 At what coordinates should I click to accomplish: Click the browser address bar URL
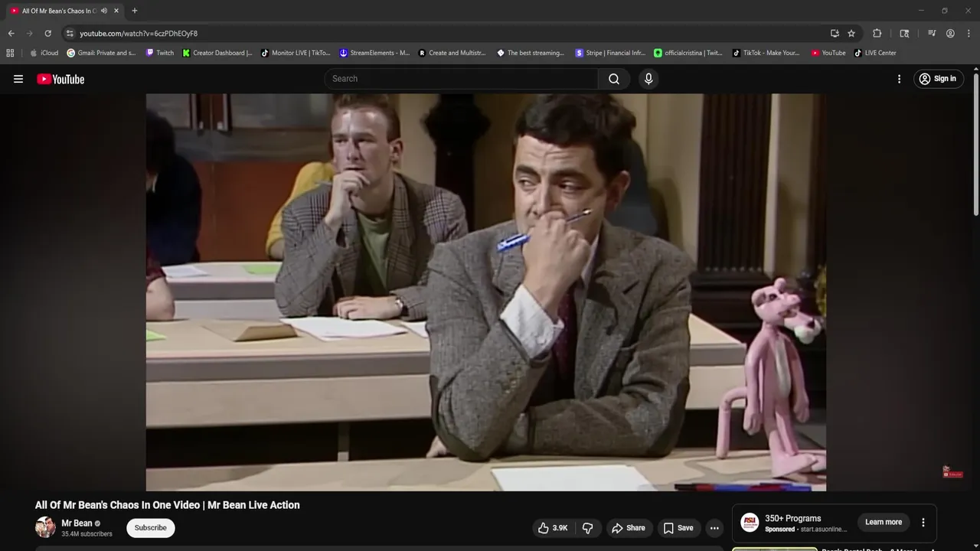point(139,34)
